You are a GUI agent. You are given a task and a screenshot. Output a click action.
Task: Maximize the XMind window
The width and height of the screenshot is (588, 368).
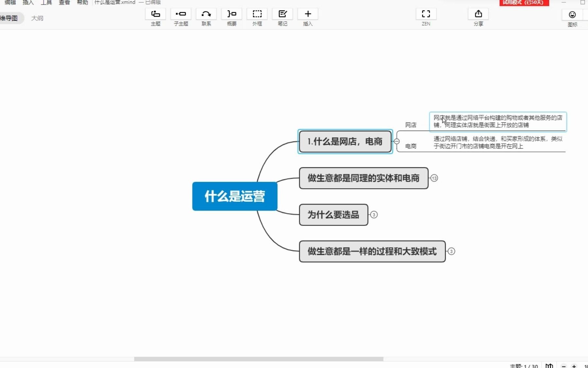(582, 2)
